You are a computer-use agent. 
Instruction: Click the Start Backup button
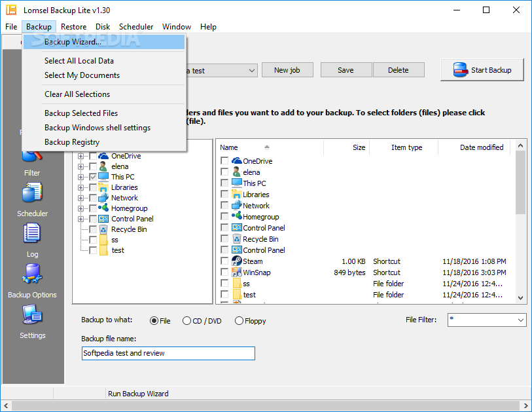[x=482, y=70]
